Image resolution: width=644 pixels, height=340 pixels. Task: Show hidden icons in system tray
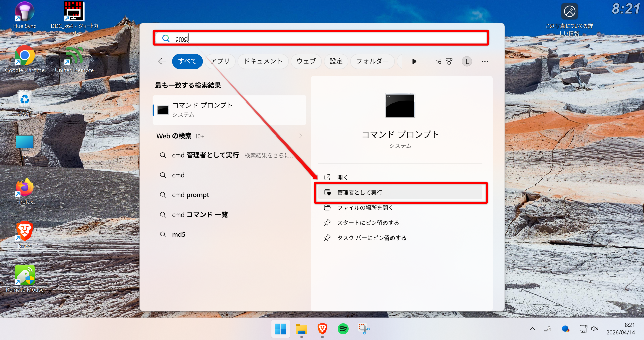coord(533,329)
